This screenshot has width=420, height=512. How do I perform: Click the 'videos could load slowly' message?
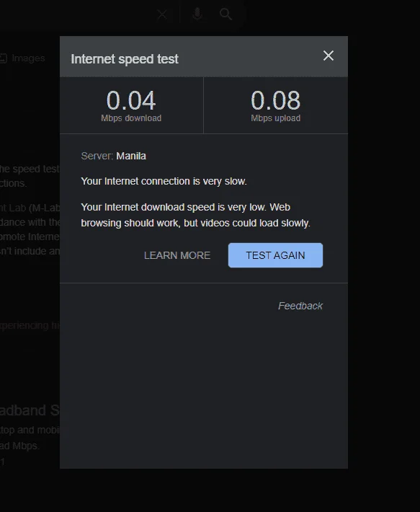coord(255,223)
